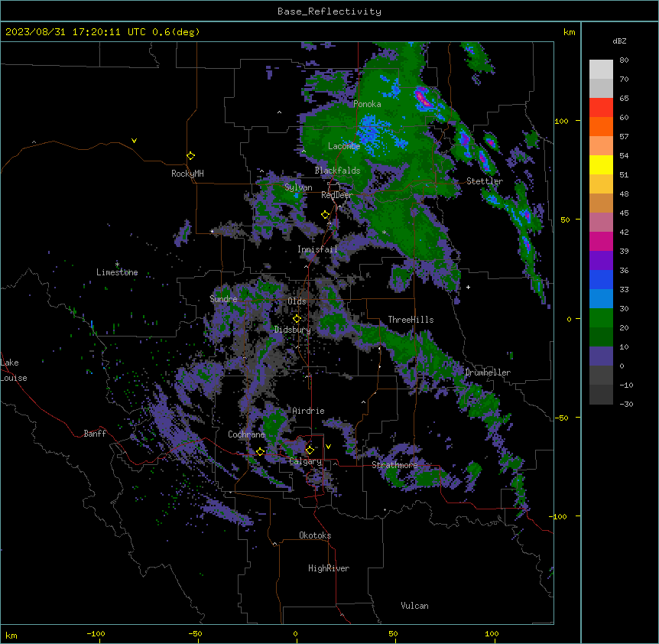Click the yellow diamond marker below RedDeer
Image resolution: width=659 pixels, height=644 pixels.
pyautogui.click(x=326, y=215)
